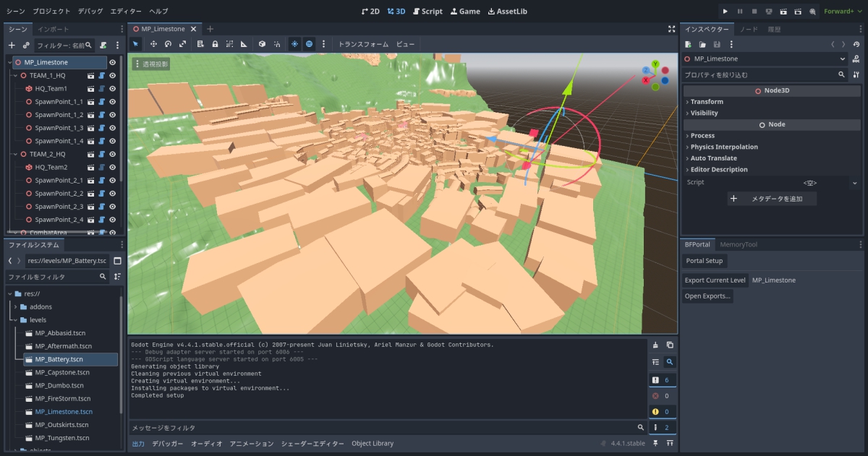Toggle visibility of HQ_Team1 node
The image size is (868, 456).
(113, 88)
